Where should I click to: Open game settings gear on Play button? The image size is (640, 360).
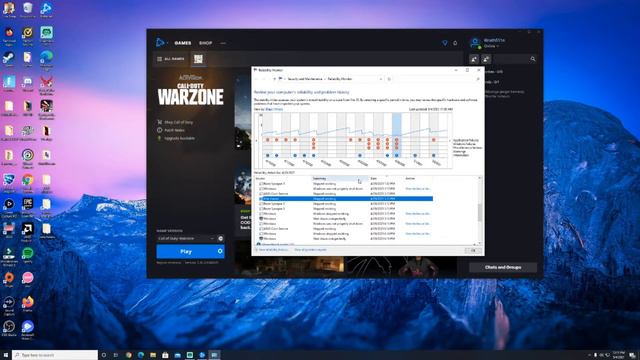(x=220, y=251)
